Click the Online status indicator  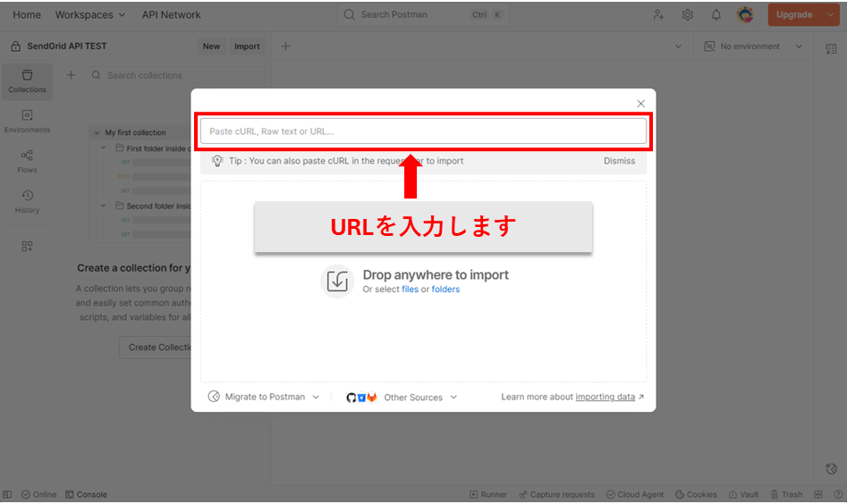pyautogui.click(x=38, y=494)
